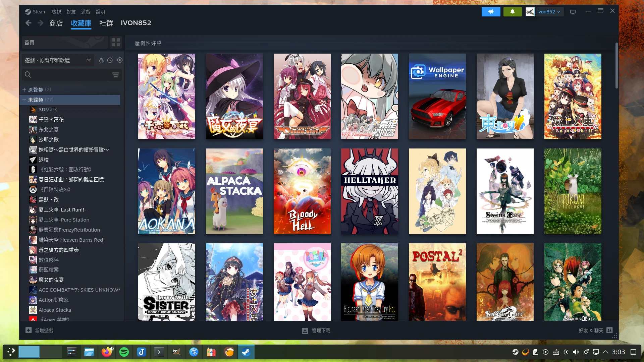This screenshot has height=362, width=644.
Task: Toggle sort by recent activity clock icon
Action: (110, 60)
